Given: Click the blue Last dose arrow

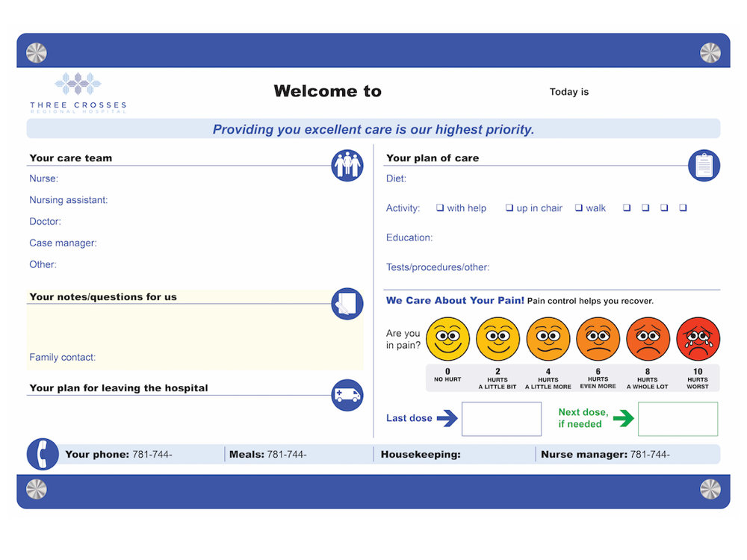Looking at the screenshot, I should tap(447, 418).
